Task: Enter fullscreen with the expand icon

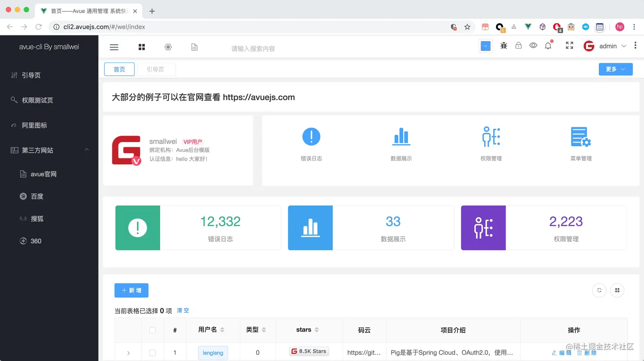Action: pyautogui.click(x=569, y=45)
